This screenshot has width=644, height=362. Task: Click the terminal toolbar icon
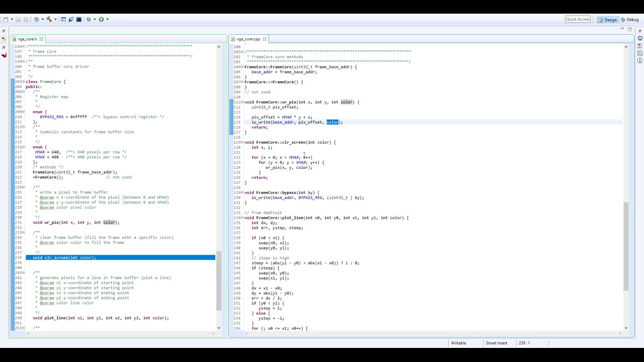point(63,19)
